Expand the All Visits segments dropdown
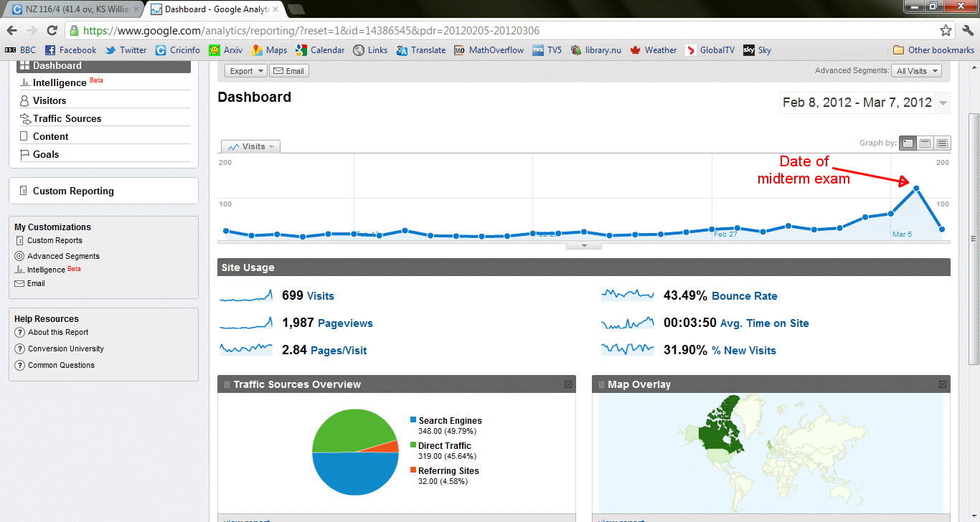Screen dimensions: 980x522 915,71
